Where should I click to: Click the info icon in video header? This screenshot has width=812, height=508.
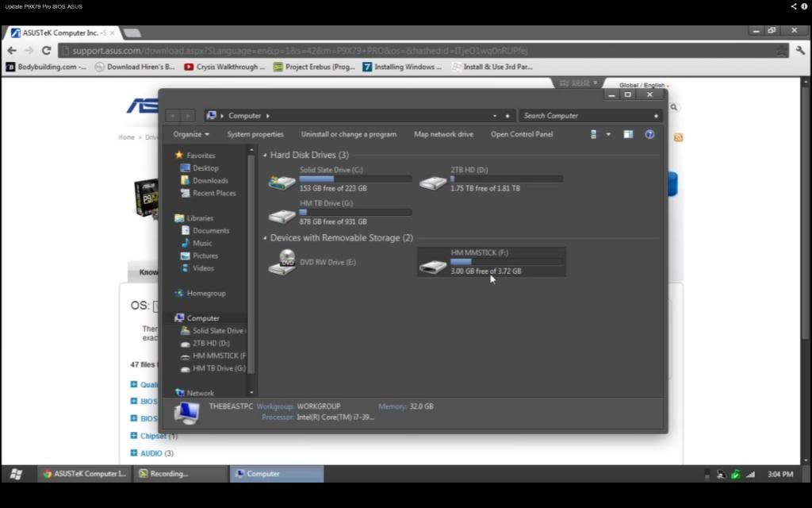[804, 6]
